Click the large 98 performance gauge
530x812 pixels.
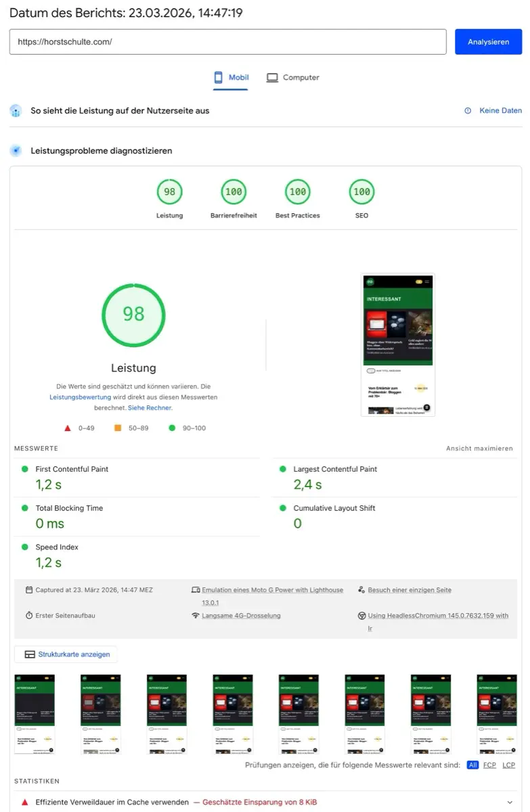pyautogui.click(x=133, y=315)
